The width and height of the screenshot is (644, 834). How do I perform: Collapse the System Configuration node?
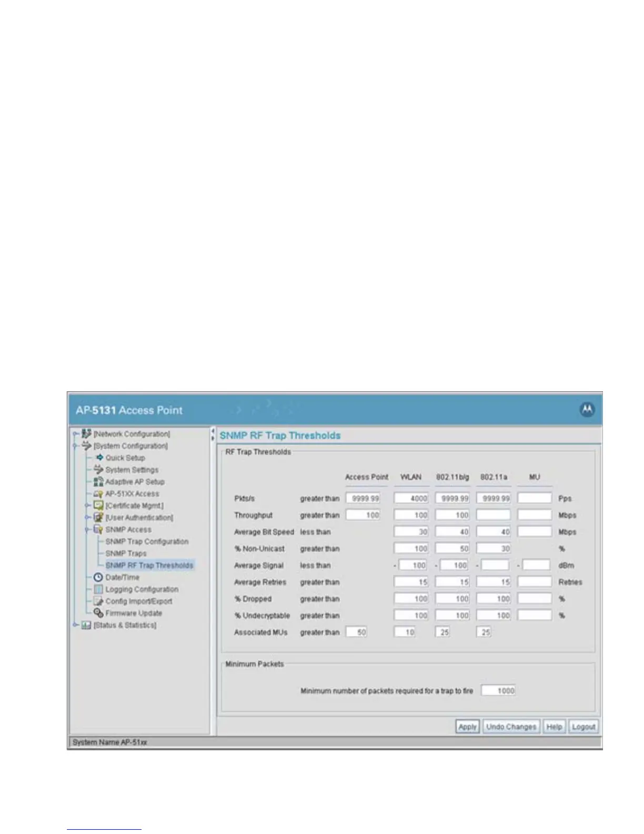tap(76, 446)
